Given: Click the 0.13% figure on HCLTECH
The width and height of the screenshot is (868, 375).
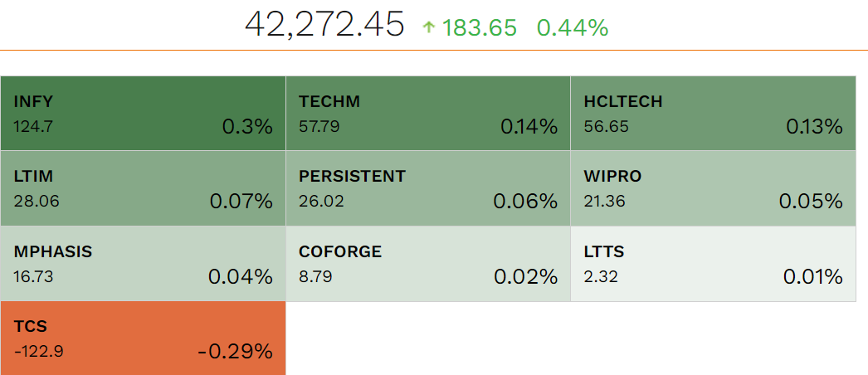Looking at the screenshot, I should [814, 127].
